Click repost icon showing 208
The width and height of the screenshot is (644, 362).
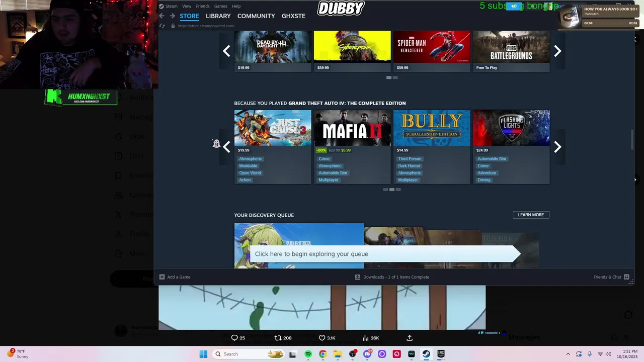(278, 338)
